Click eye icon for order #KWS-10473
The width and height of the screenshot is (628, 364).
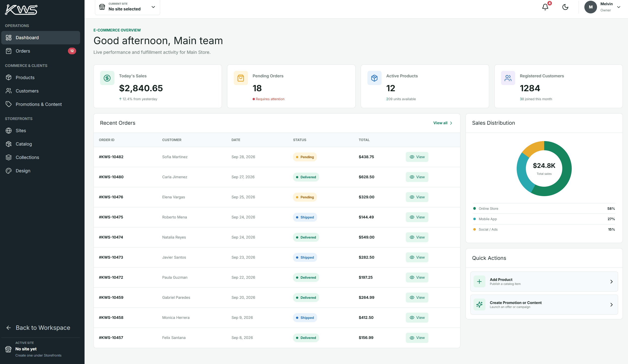click(x=412, y=257)
